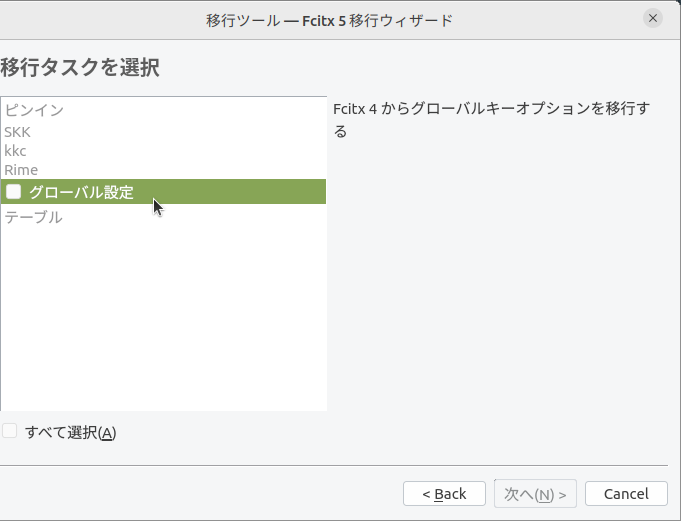The width and height of the screenshot is (681, 521).
Task: Select the ピンイン task in list
Action: coord(34,110)
